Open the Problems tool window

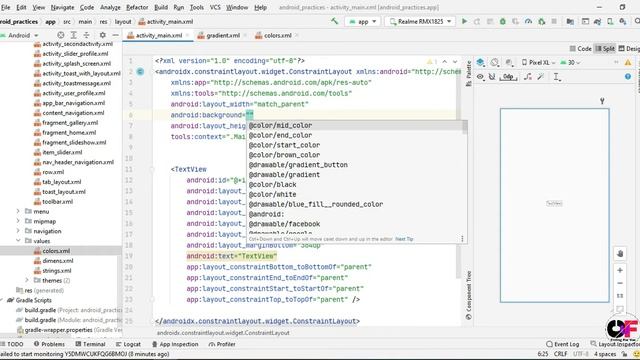49,344
